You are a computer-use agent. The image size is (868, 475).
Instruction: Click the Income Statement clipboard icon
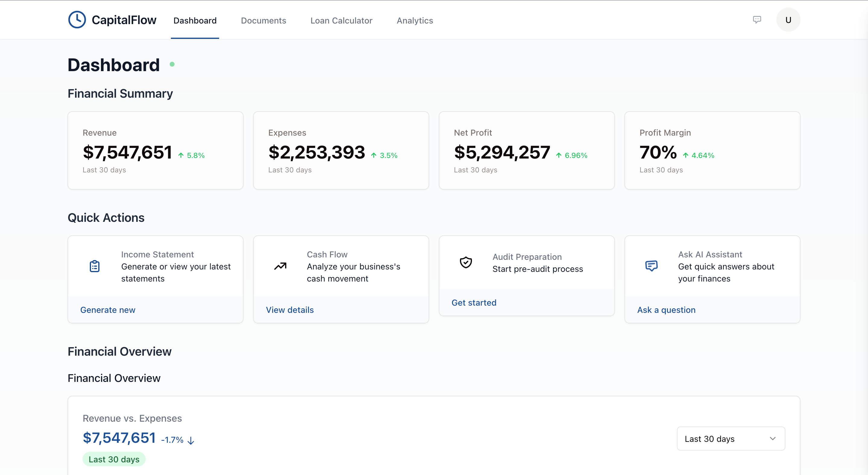click(x=95, y=266)
